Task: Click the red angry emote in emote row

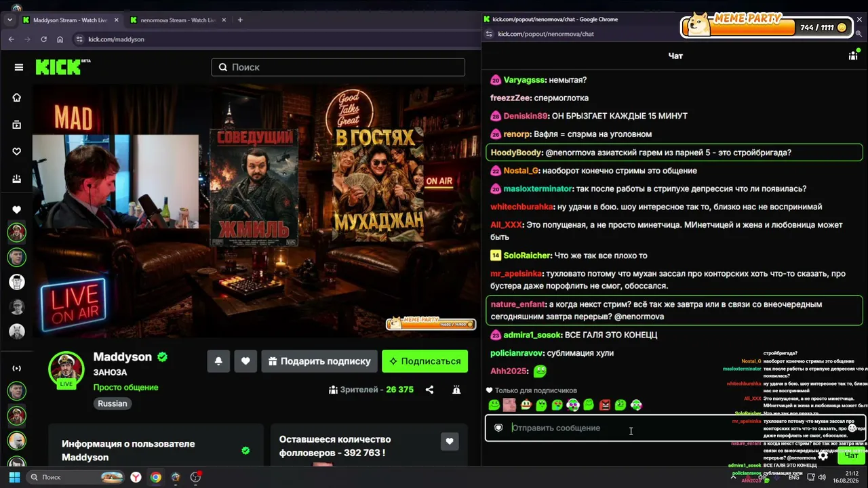Action: 605,405
